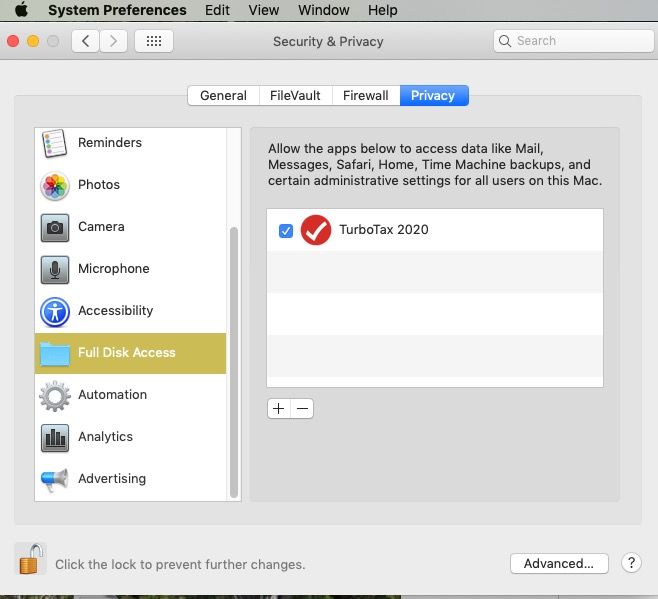Select the Accessibility label in the list
The height and width of the screenshot is (599, 658).
pyautogui.click(x=116, y=311)
